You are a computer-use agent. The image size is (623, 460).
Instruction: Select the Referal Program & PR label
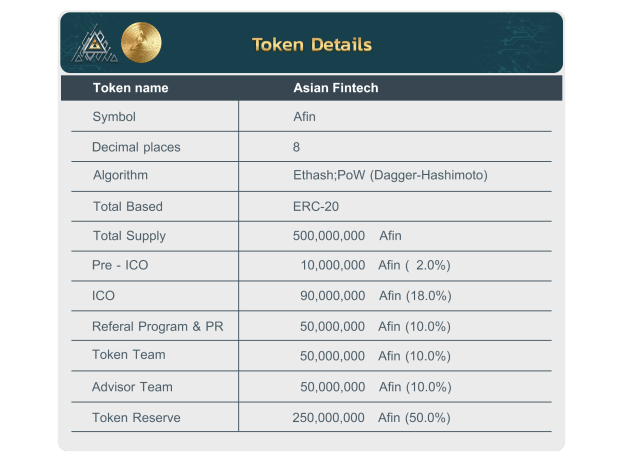[x=158, y=327]
